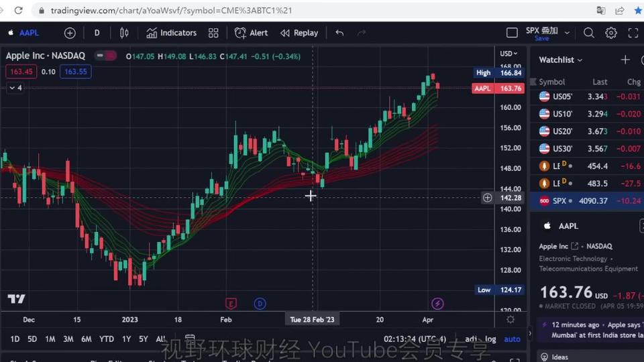The height and width of the screenshot is (362, 644).
Task: Select US05 row in watchlist
Action: tap(588, 97)
